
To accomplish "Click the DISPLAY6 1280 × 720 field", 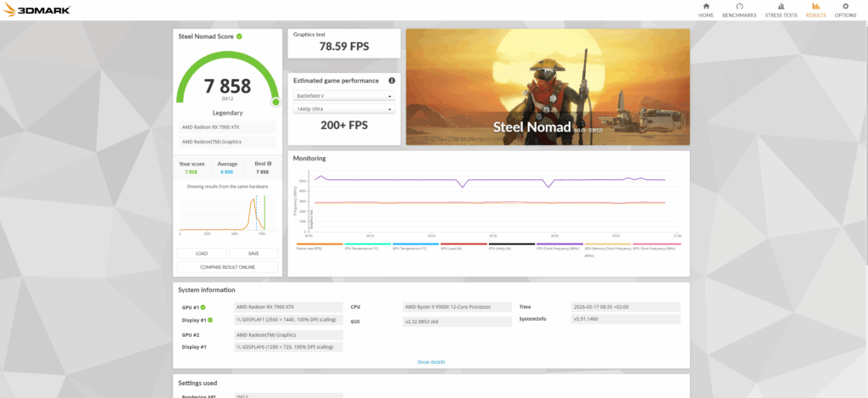I will [x=288, y=347].
